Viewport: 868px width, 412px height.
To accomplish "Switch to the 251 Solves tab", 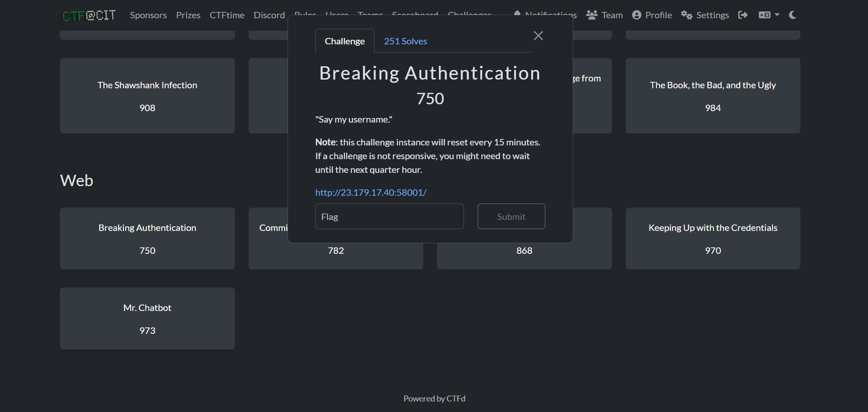I will point(405,41).
